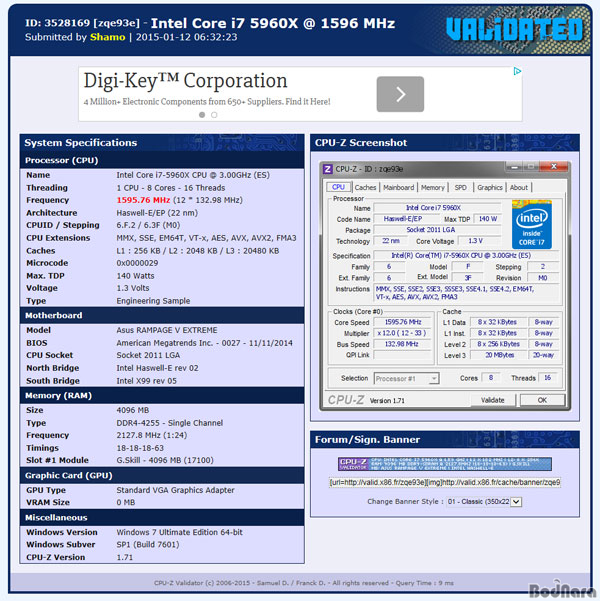Click the Cores 8 field in CPU-Z

tap(491, 378)
